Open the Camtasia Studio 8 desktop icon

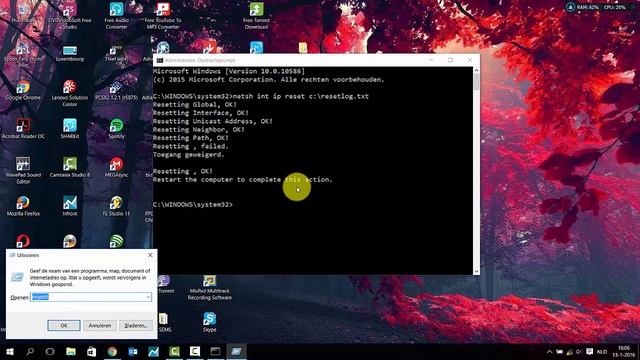click(70, 167)
